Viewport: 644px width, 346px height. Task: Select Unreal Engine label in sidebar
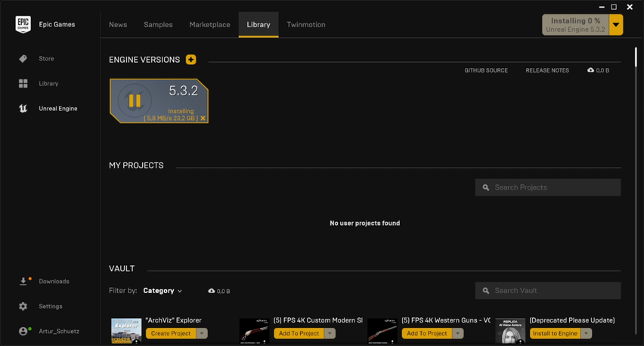pyautogui.click(x=58, y=108)
